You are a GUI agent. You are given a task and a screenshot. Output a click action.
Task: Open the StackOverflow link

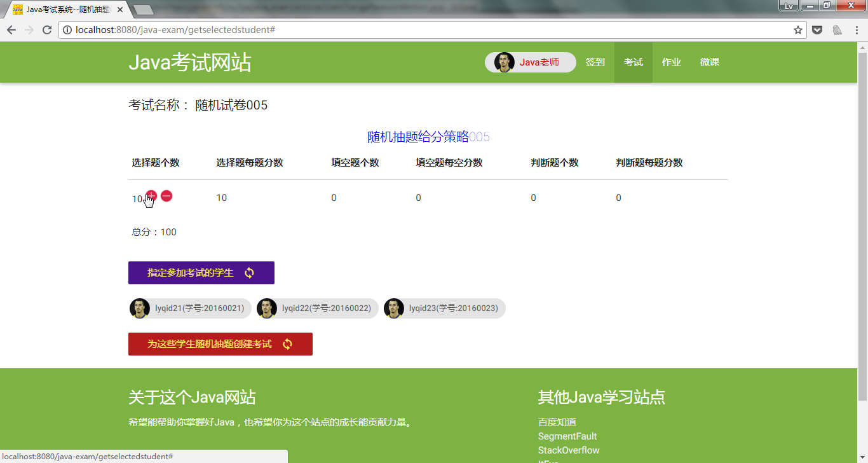pyautogui.click(x=569, y=450)
